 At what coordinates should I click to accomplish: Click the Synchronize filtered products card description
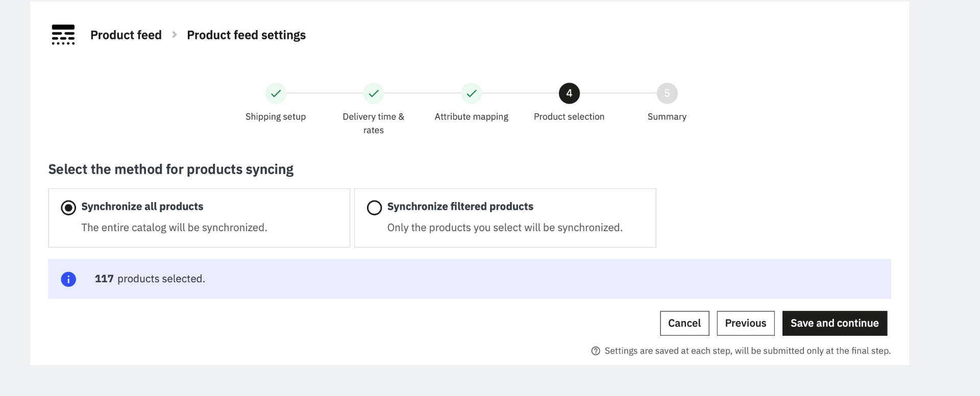505,228
